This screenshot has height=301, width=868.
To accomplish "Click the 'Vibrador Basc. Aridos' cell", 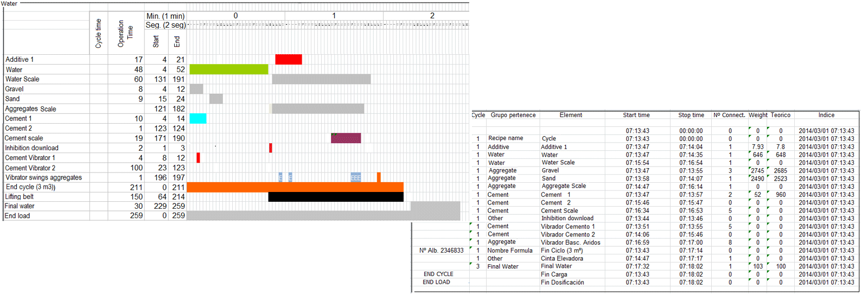I will pos(571,242).
